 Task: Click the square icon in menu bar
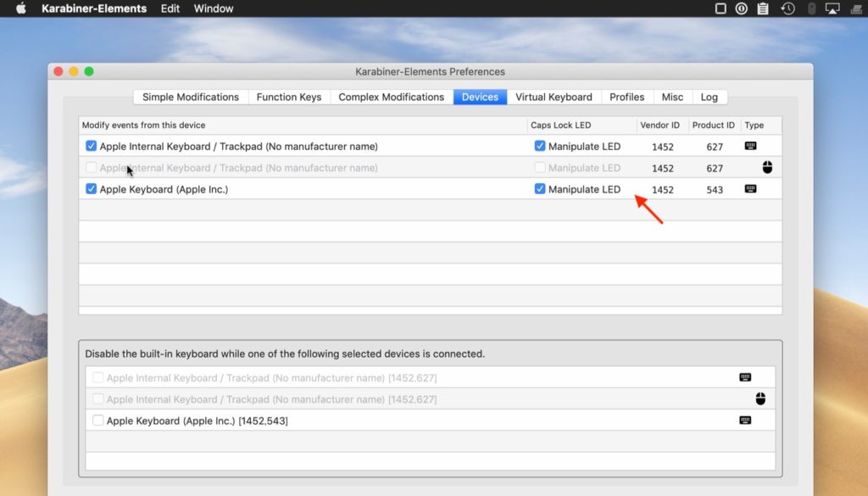point(721,8)
